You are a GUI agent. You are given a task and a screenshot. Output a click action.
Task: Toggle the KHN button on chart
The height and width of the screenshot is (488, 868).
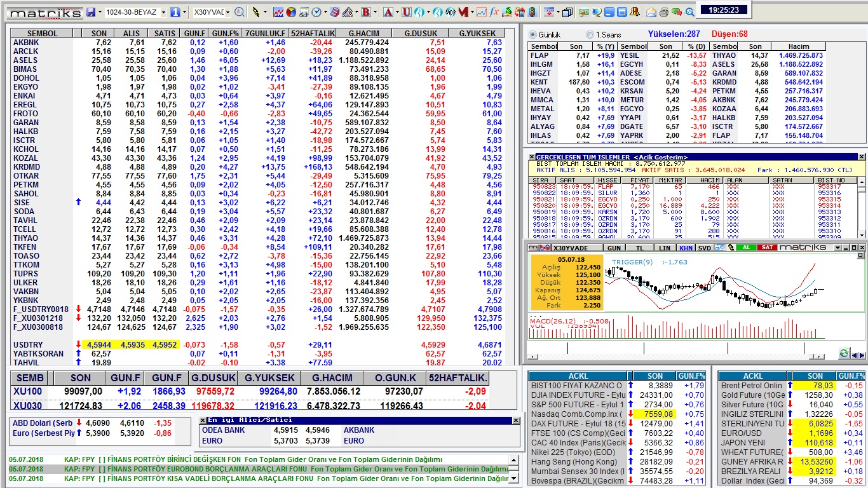click(x=686, y=248)
